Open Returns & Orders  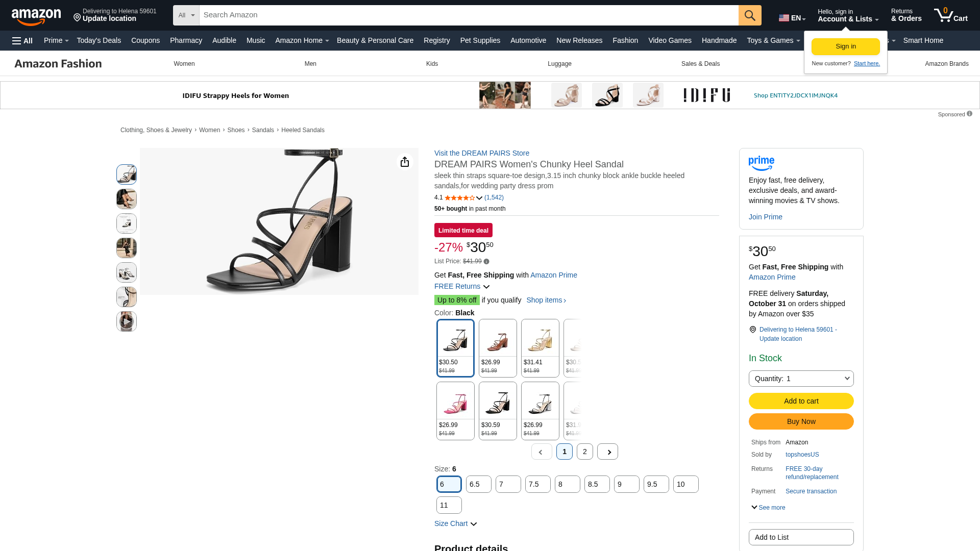coord(906,15)
